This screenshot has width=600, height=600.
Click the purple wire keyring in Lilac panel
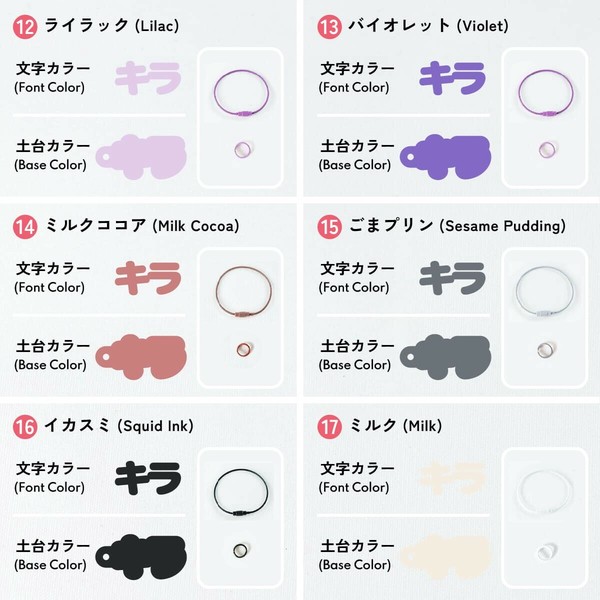(241, 93)
